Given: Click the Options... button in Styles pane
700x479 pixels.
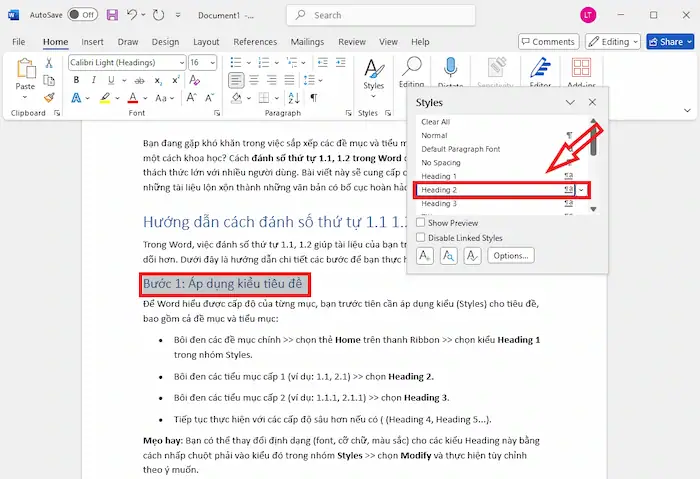Looking at the screenshot, I should (x=511, y=256).
